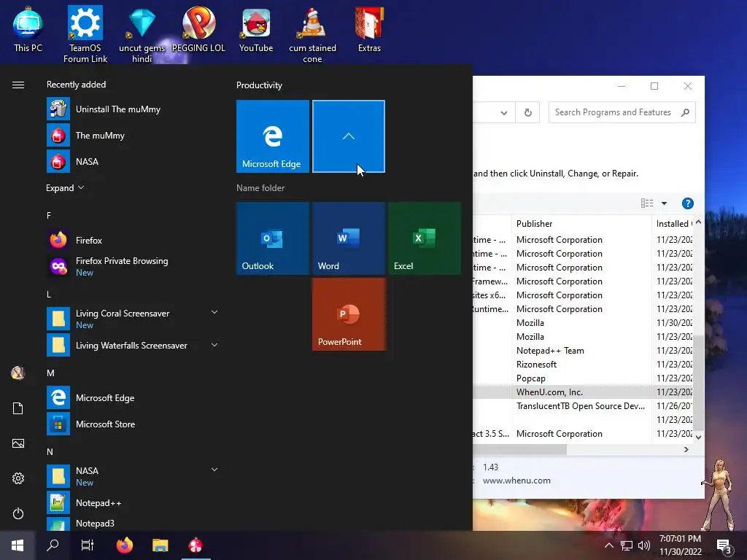Open Power options in Start sidebar

[x=18, y=513]
